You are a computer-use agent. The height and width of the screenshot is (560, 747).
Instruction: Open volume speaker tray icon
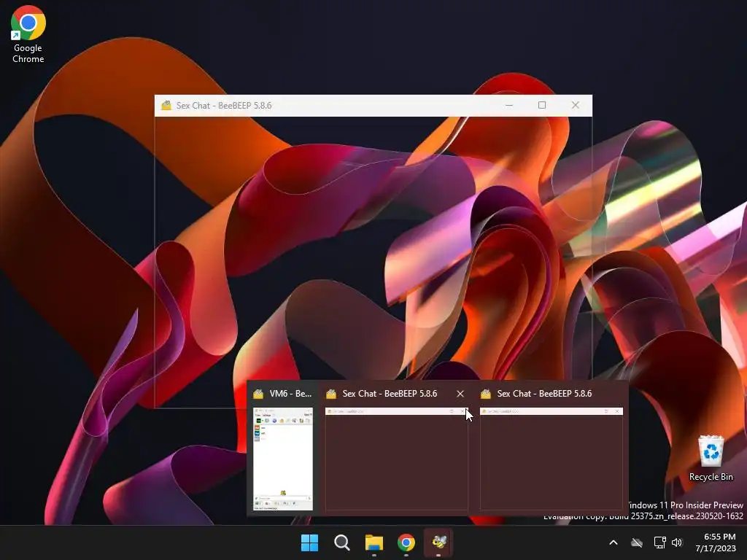pos(677,542)
